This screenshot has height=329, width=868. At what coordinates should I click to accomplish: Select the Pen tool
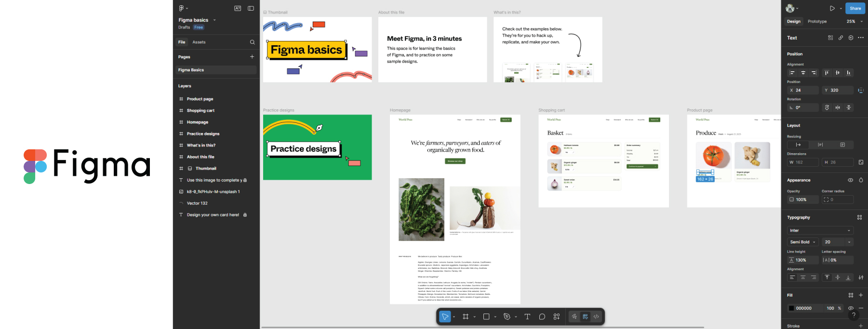(x=507, y=316)
